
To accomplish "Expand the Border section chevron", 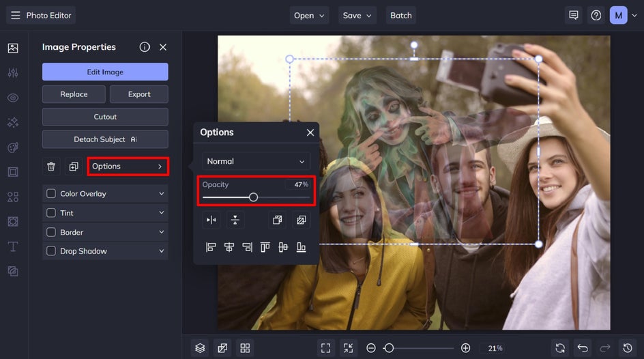I will [x=162, y=232].
